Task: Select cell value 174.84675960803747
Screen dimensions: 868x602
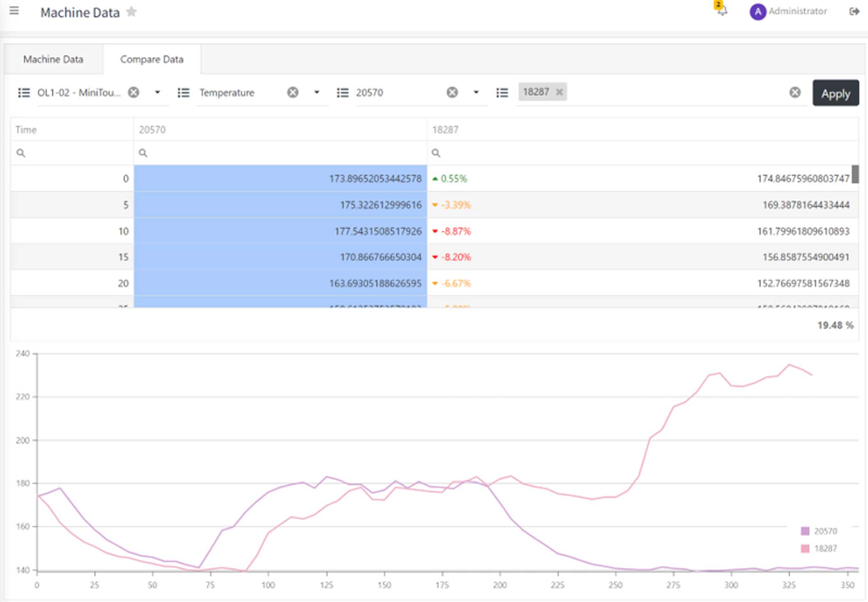Action: (x=803, y=179)
